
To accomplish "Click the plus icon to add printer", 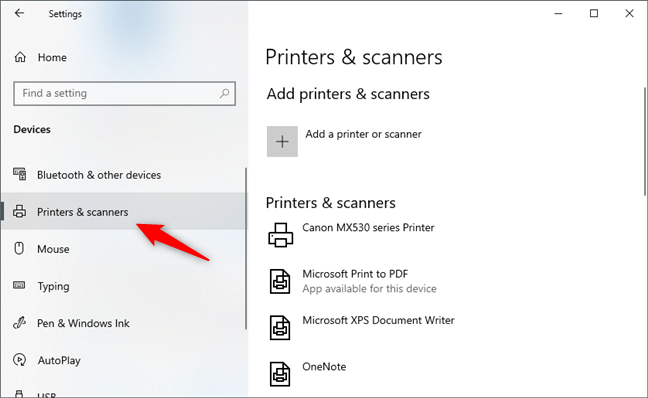I will click(282, 141).
